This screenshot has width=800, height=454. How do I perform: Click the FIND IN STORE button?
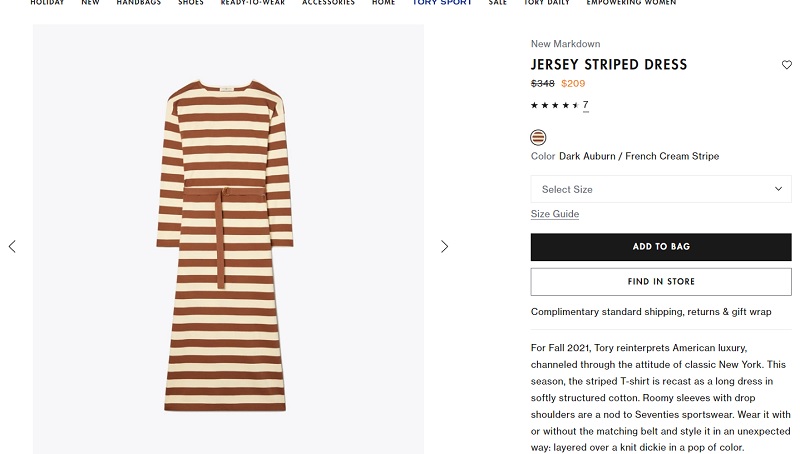pyautogui.click(x=661, y=282)
